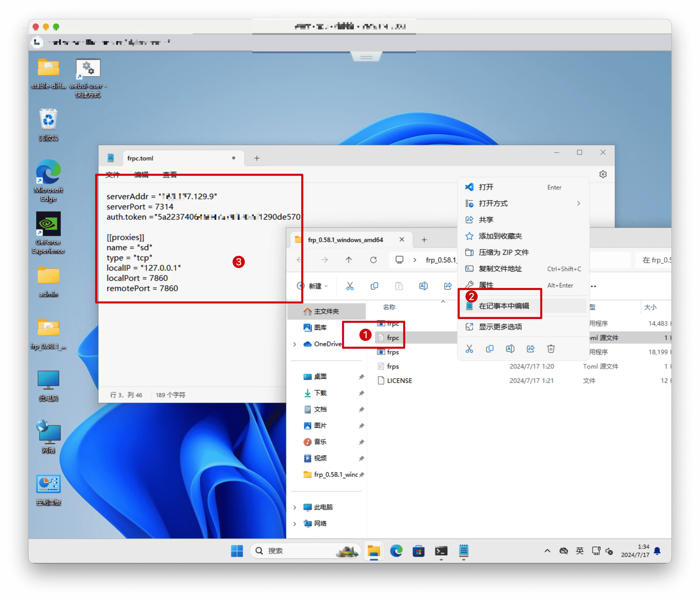
Task: Expand 此电脑 in the navigation pane
Action: click(295, 507)
